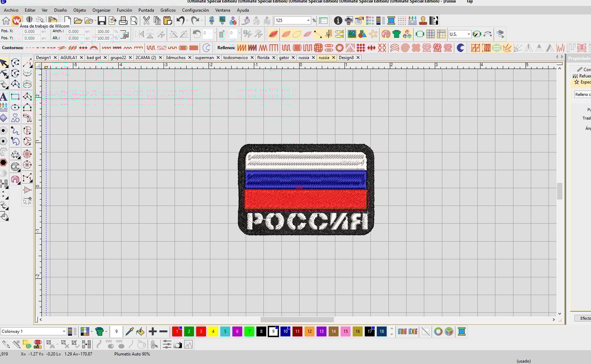Select red color swatch 1

pyautogui.click(x=177, y=332)
